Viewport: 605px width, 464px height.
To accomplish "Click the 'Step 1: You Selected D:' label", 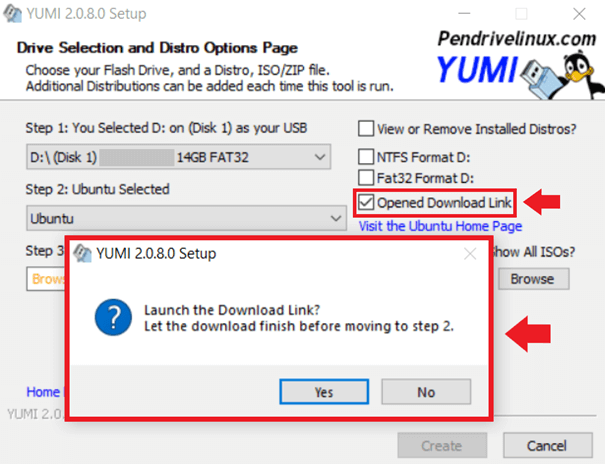I will tap(166, 128).
